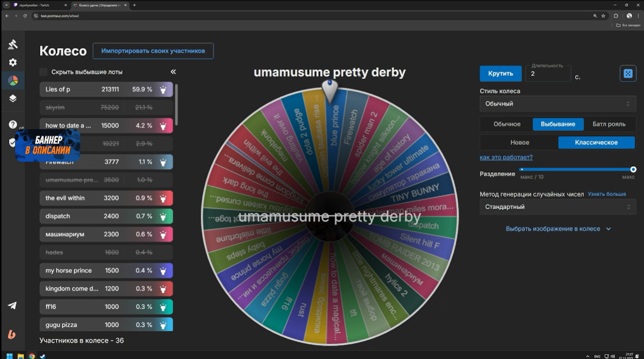Click the lightbulb icon on my horse prince row
Viewport: 644px width, 359px height.
point(163,270)
